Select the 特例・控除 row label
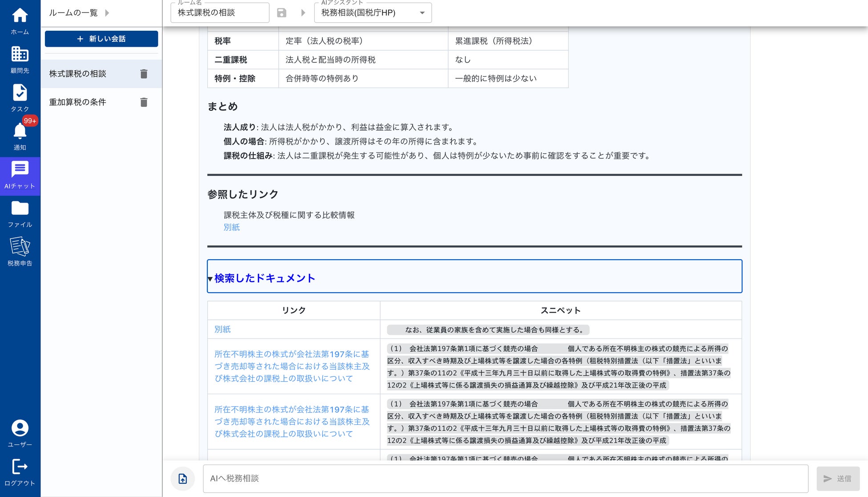 coord(235,78)
